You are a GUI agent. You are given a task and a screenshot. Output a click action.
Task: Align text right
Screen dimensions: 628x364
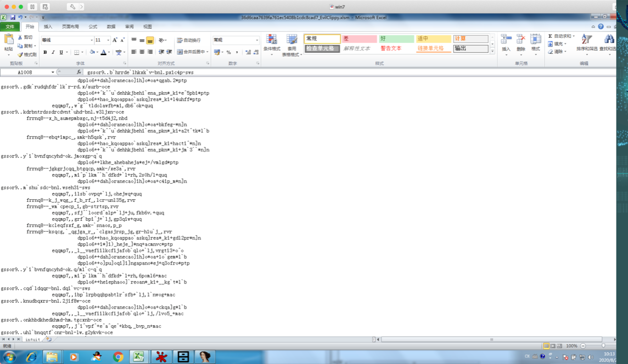150,52
